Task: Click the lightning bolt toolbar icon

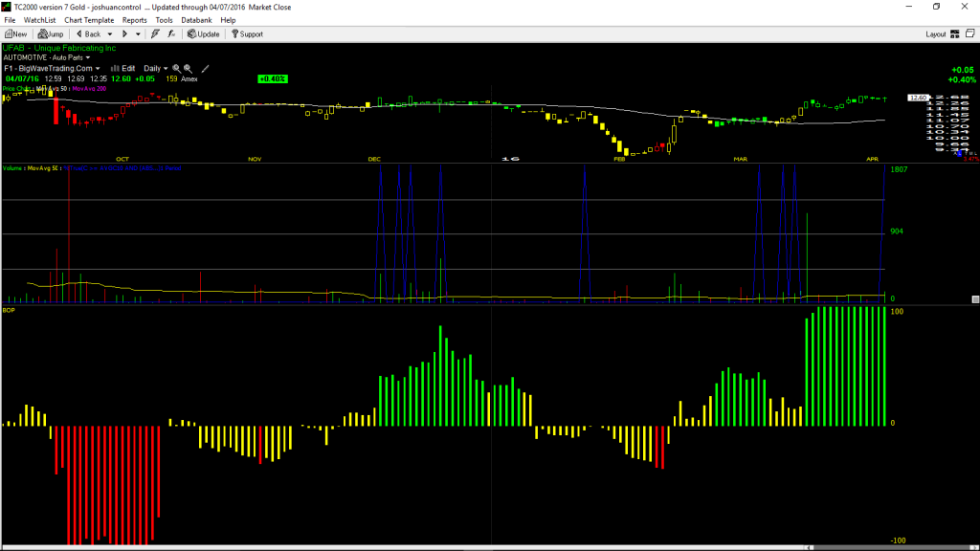Action: [155, 34]
